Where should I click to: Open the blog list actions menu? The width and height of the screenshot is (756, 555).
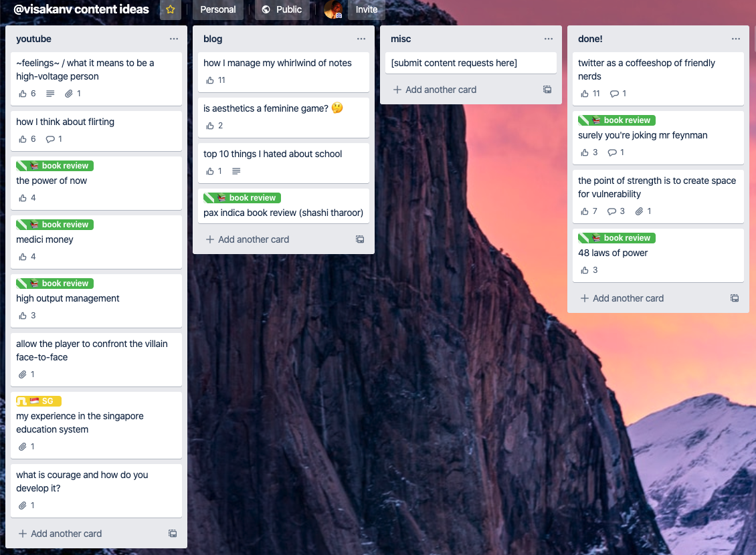click(361, 39)
